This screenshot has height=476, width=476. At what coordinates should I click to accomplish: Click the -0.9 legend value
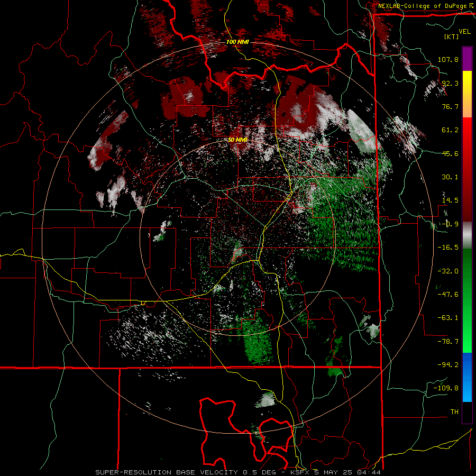450,224
